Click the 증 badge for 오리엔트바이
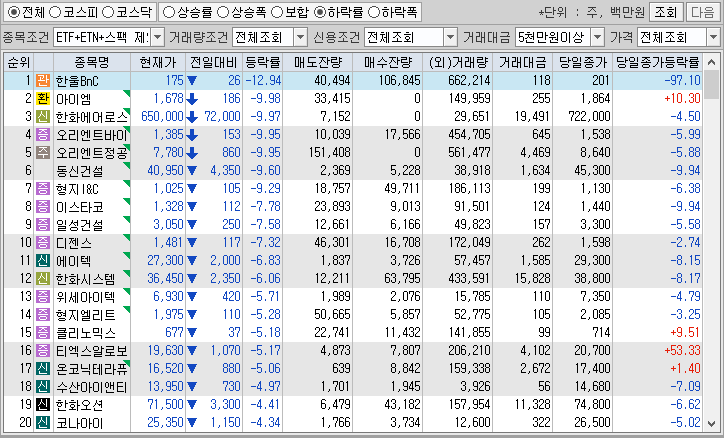Image resolution: width=724 pixels, height=438 pixels. coord(43,135)
